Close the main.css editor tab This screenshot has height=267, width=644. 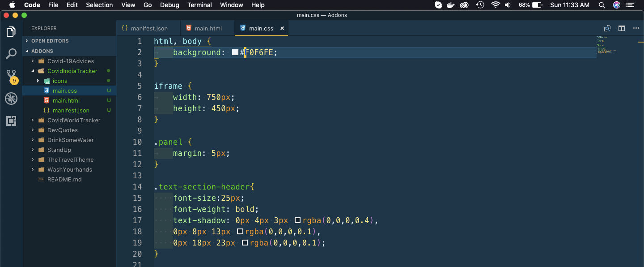point(282,28)
